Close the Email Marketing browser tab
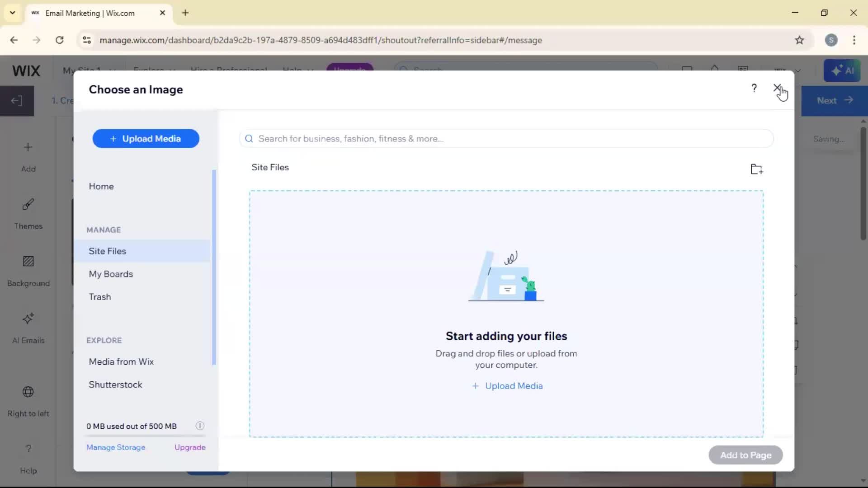 tap(162, 13)
